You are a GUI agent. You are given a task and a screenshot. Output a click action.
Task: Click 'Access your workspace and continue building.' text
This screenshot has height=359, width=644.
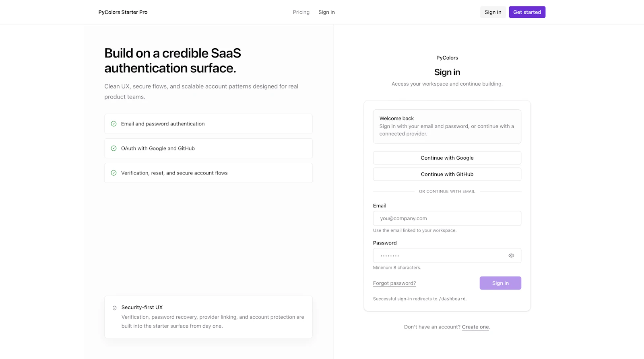447,84
